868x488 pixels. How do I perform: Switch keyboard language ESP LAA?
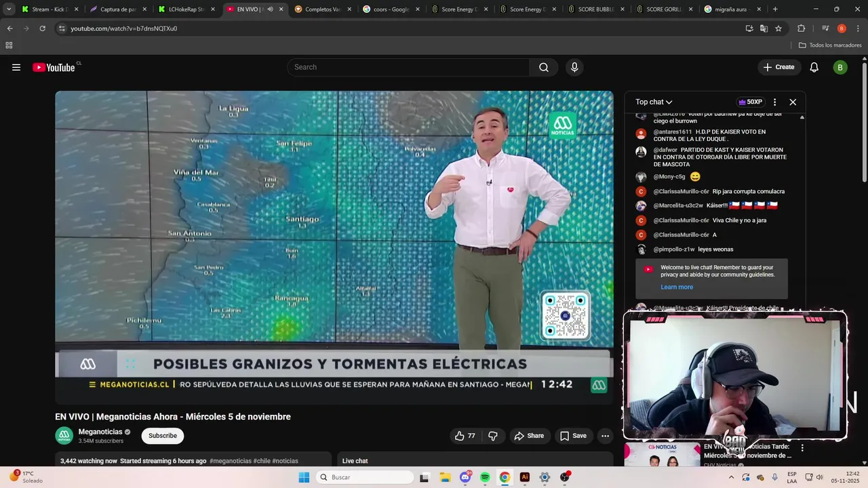[x=792, y=477]
